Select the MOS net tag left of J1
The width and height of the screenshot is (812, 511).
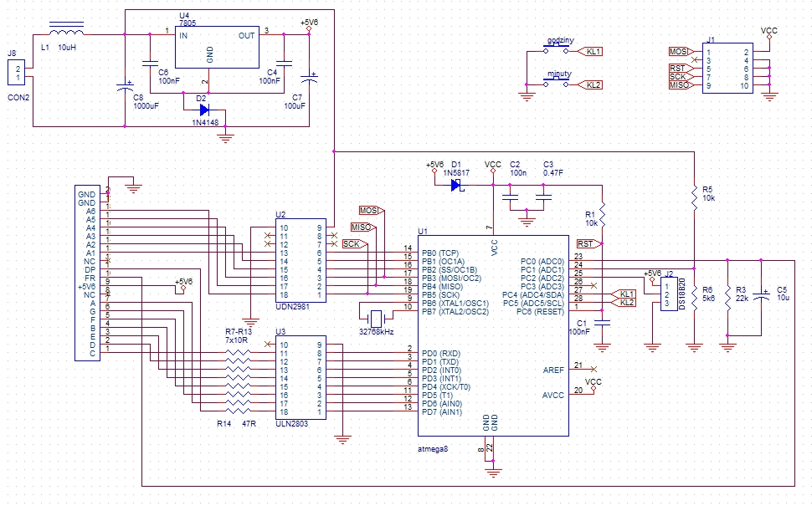(681, 51)
